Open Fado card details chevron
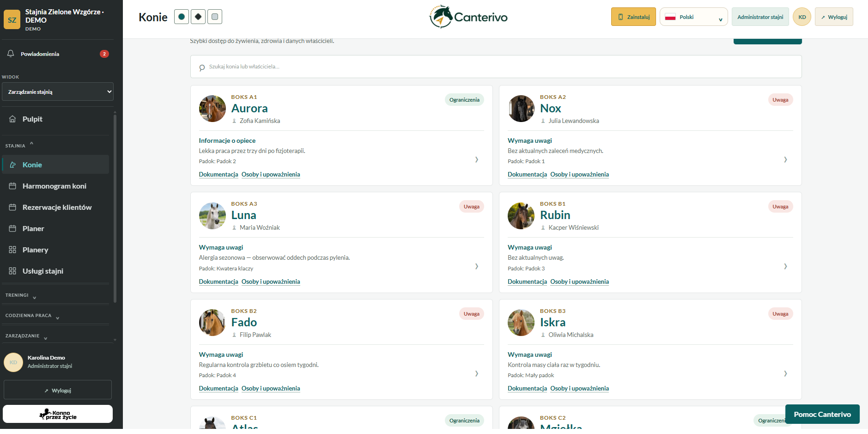 [x=477, y=373]
